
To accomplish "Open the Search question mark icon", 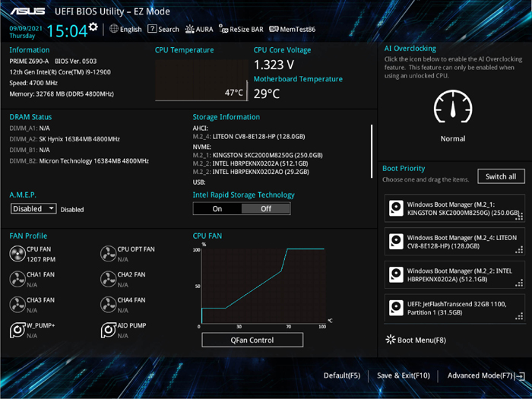I will click(x=152, y=29).
